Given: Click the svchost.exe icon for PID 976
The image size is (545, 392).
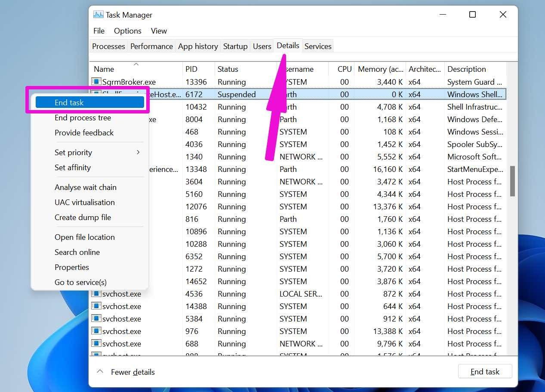Looking at the screenshot, I should tap(96, 331).
